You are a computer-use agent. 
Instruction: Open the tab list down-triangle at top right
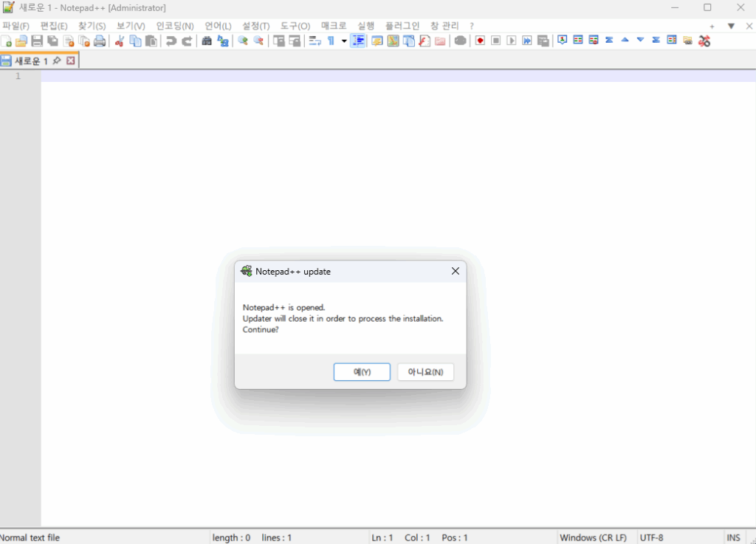click(731, 26)
